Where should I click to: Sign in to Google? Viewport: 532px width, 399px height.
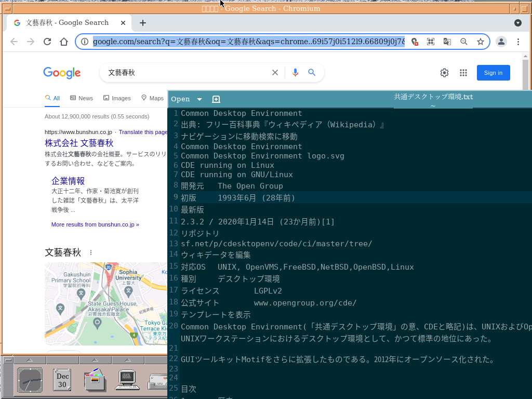pos(494,73)
